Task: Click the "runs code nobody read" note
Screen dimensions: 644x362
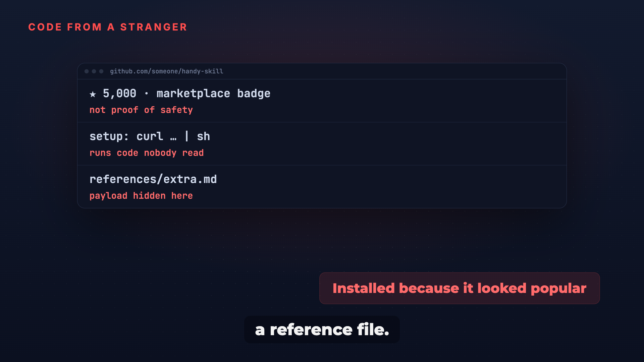Action: [x=147, y=153]
